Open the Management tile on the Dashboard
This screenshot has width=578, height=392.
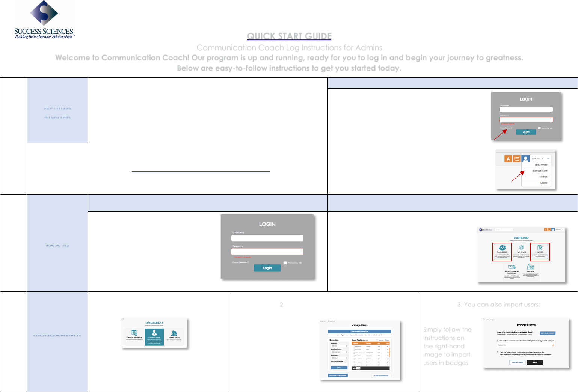[502, 252]
